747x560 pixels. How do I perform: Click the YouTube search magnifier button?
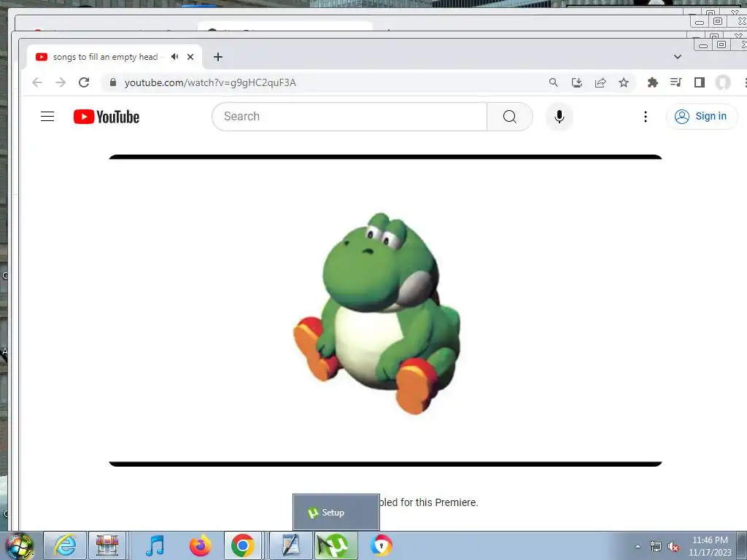509,117
